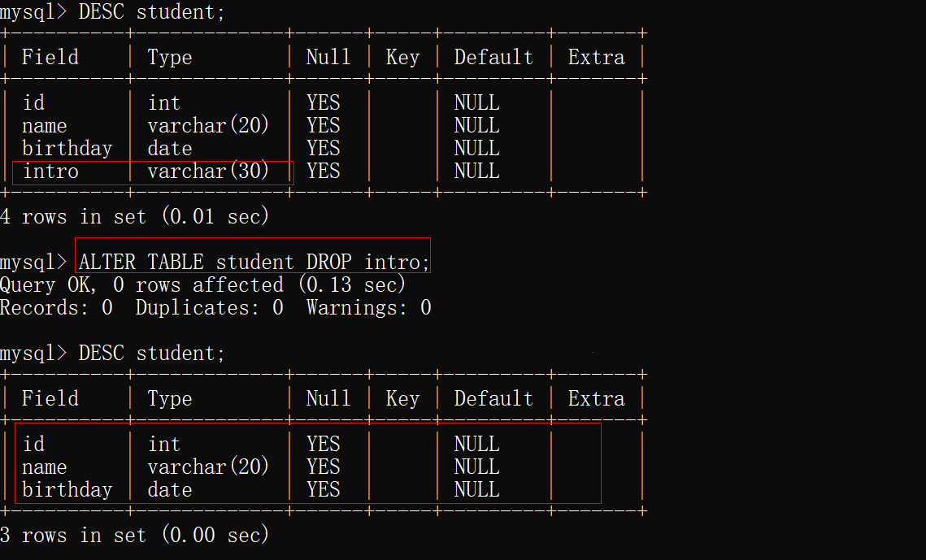Click the YES value in the intro row

tap(323, 171)
